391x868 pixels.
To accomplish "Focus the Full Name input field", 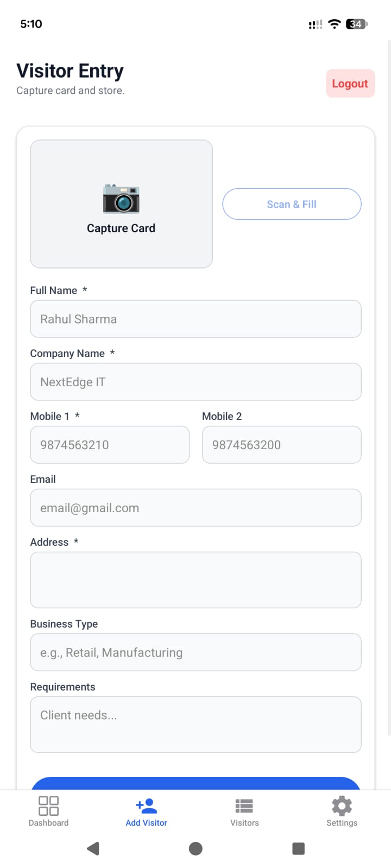I will tap(195, 319).
